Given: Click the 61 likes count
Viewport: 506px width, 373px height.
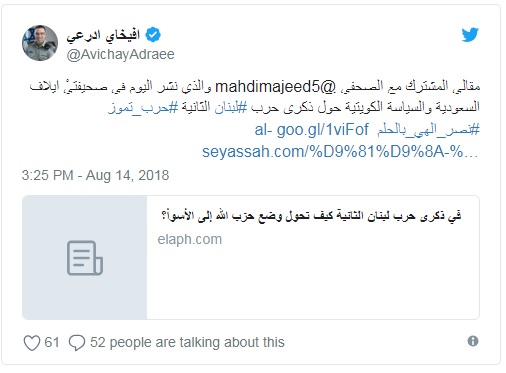Looking at the screenshot, I should pos(52,342).
